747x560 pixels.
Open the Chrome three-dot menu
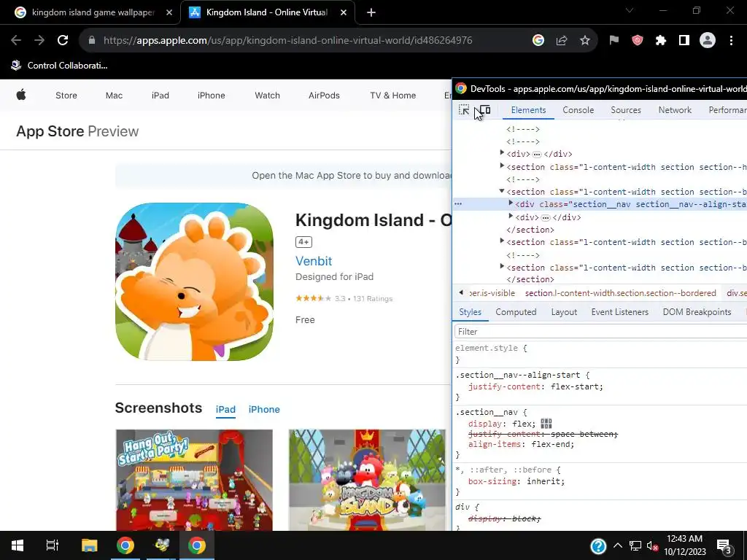731,41
